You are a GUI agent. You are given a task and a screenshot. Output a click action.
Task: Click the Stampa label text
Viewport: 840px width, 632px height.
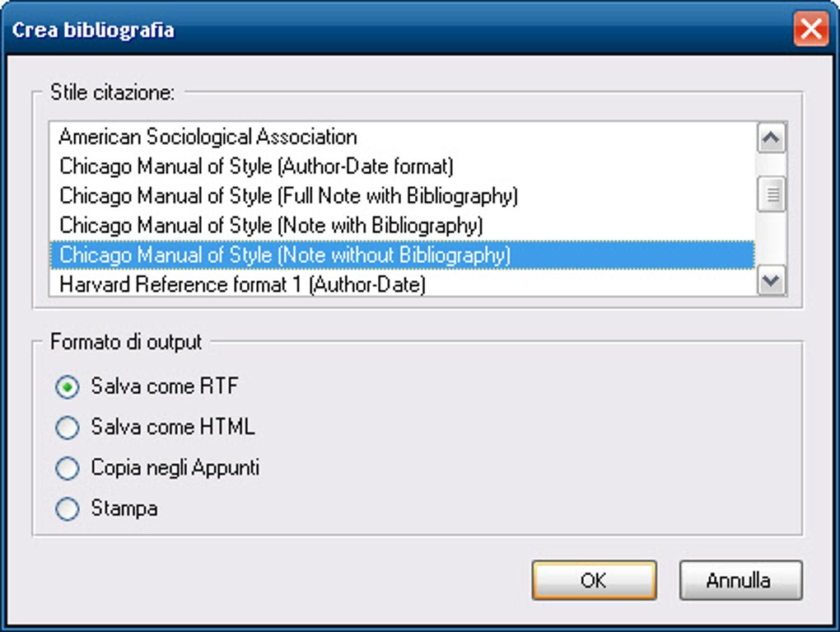[124, 508]
